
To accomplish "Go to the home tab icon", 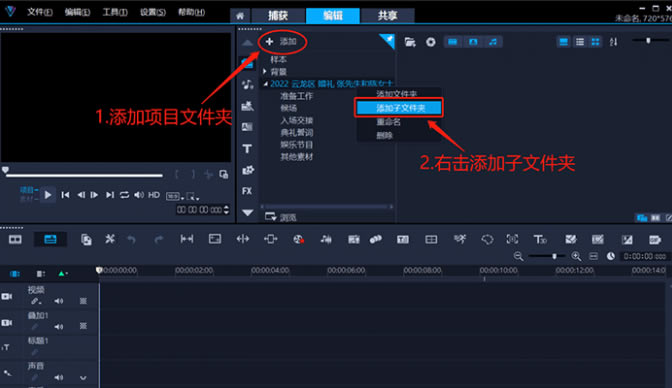I will [x=240, y=16].
